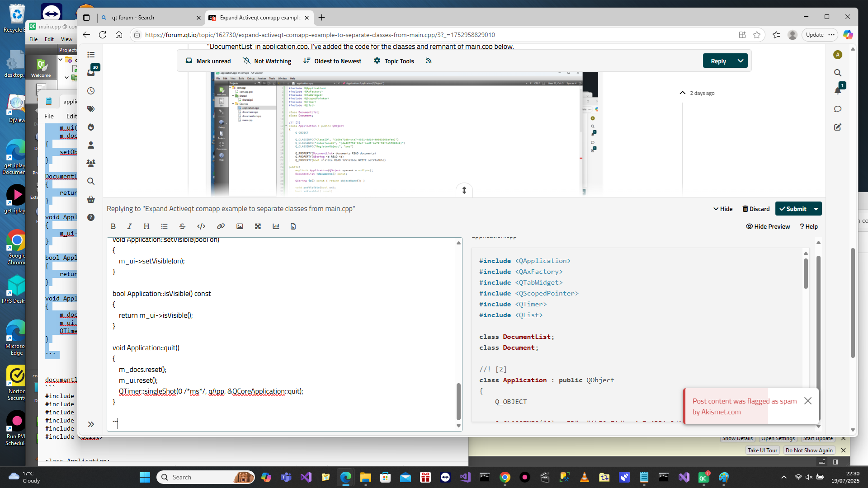Click the reply editor scrollbar thumb
868x488 pixels.
point(458,402)
